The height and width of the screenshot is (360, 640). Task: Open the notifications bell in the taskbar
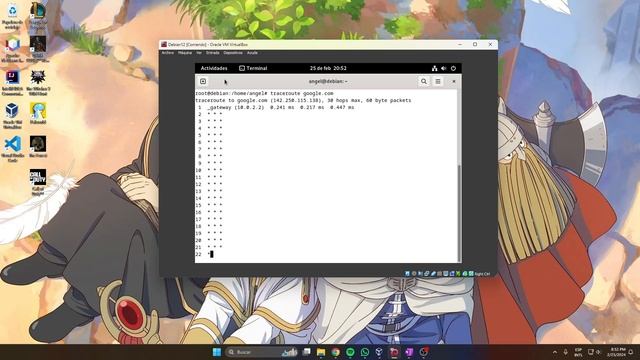coord(631,352)
